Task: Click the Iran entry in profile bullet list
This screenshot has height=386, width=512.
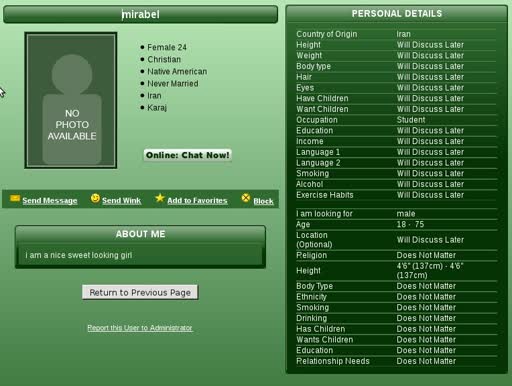Action: [154, 96]
